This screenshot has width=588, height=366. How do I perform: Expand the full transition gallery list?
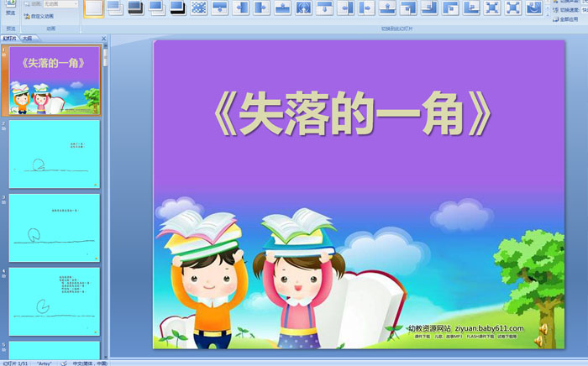click(547, 15)
